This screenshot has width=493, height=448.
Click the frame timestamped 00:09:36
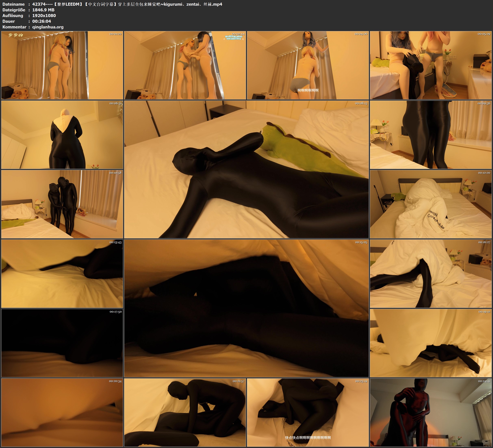[431, 135]
